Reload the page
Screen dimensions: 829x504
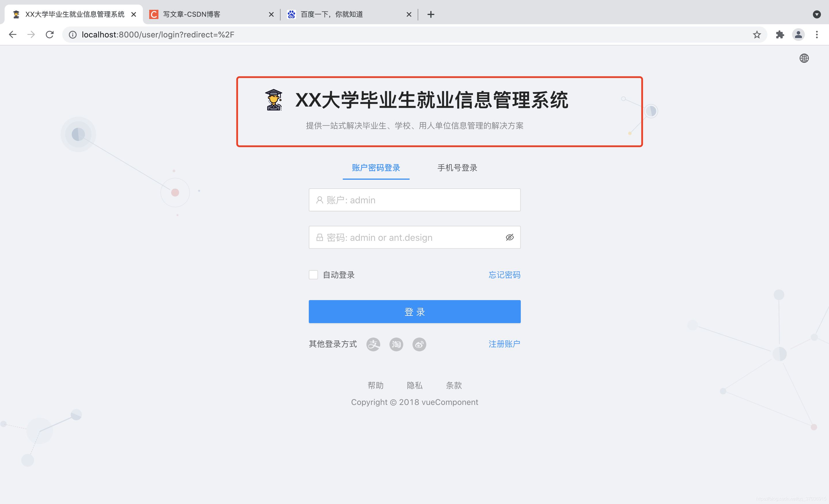50,34
